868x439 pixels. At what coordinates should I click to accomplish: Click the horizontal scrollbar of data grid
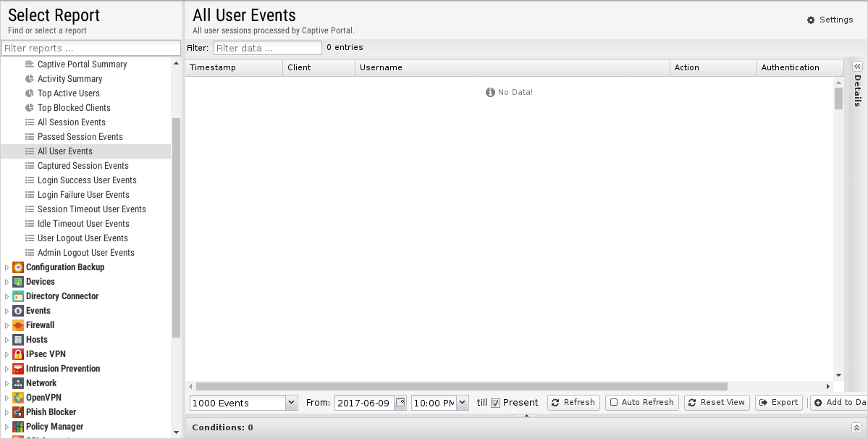[462, 386]
